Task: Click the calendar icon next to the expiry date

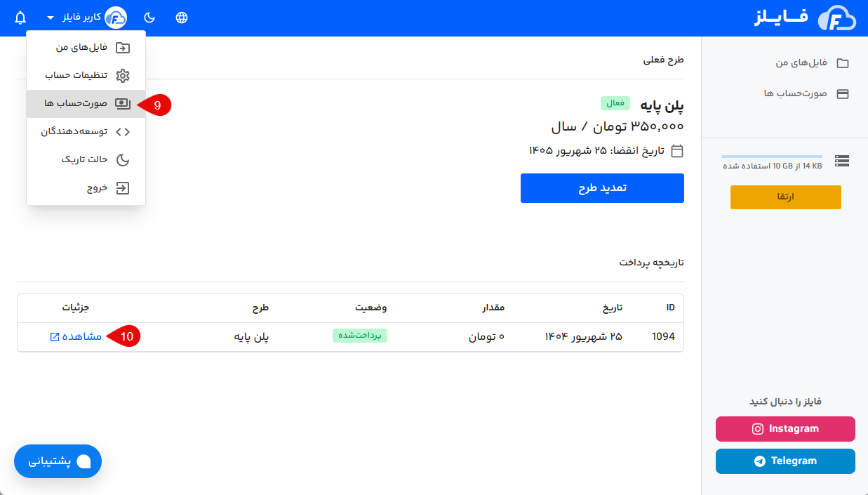Action: coord(676,151)
